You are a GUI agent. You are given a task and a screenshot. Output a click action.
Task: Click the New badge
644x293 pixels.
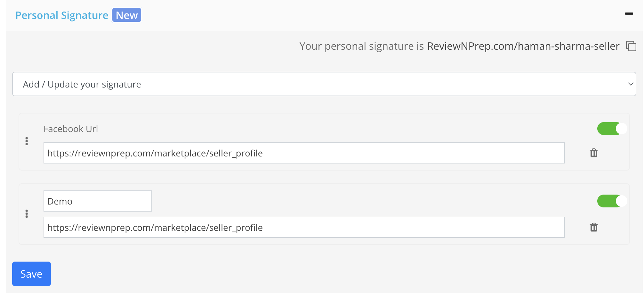pos(127,15)
